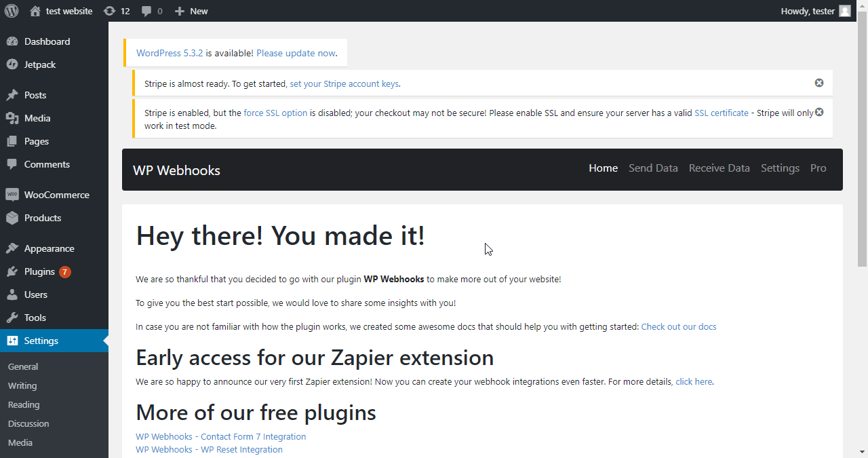
Task: Open the New content dropdown
Action: point(191,11)
